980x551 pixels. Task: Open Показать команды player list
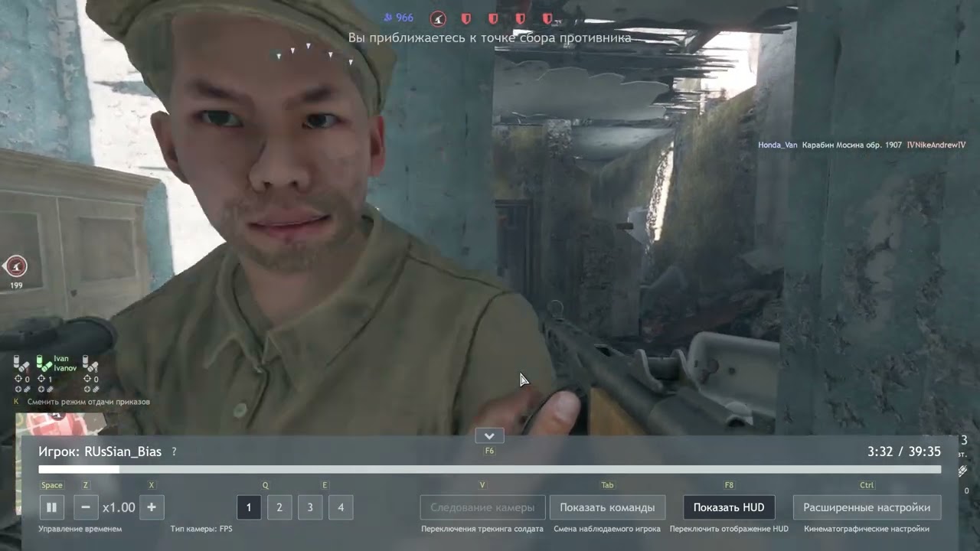click(x=607, y=507)
